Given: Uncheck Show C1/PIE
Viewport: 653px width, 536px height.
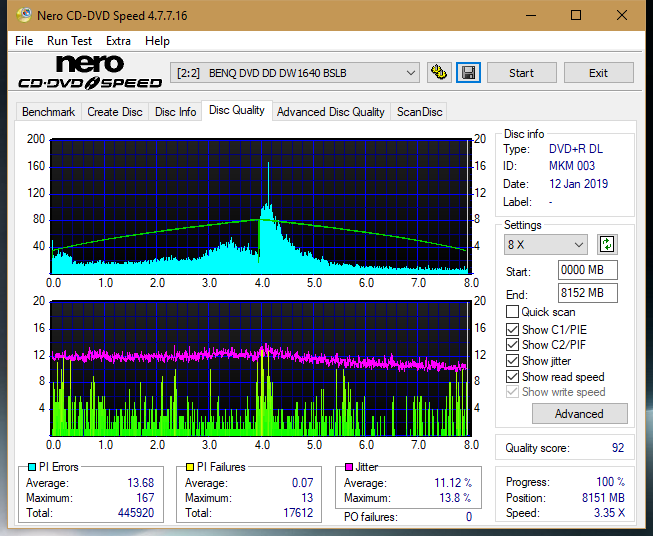Looking at the screenshot, I should (x=512, y=329).
